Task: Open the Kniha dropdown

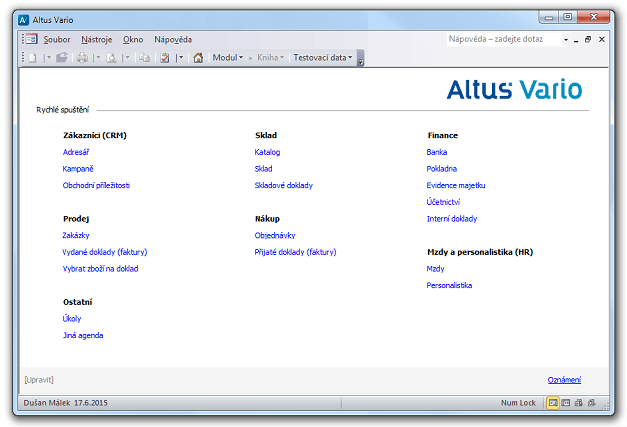Action: coord(270,58)
